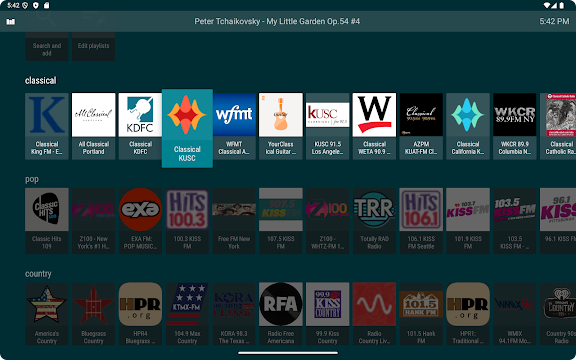Select the country playlist heading

[38, 274]
